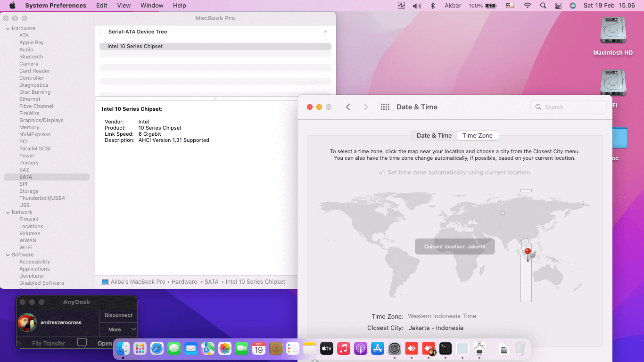Open the Music app in the Dock
The height and width of the screenshot is (362, 644).
click(x=344, y=348)
